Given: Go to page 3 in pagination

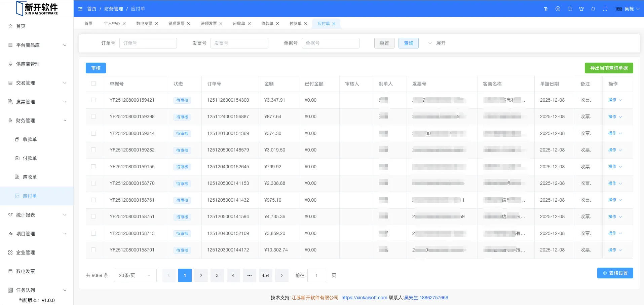Looking at the screenshot, I should point(217,275).
